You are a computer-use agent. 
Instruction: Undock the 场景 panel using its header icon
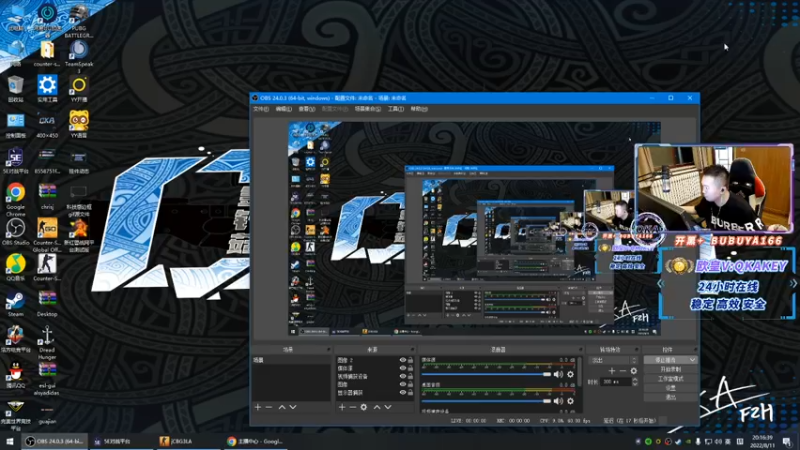click(328, 349)
